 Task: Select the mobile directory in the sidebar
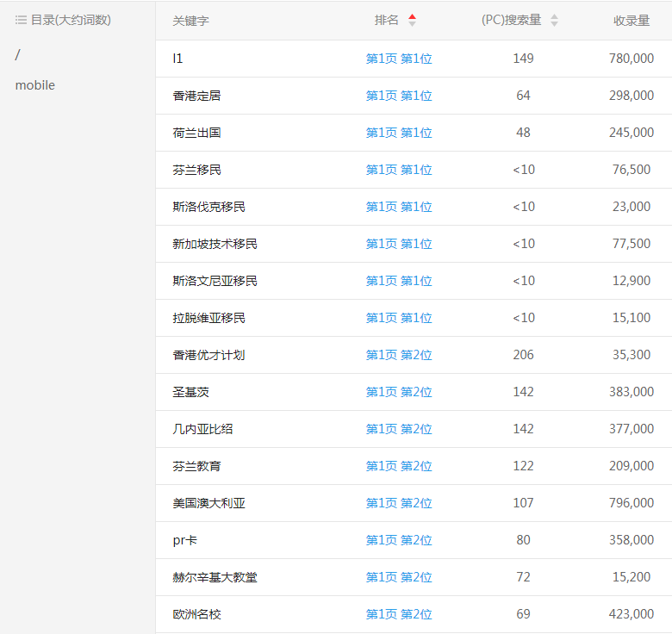(35, 85)
